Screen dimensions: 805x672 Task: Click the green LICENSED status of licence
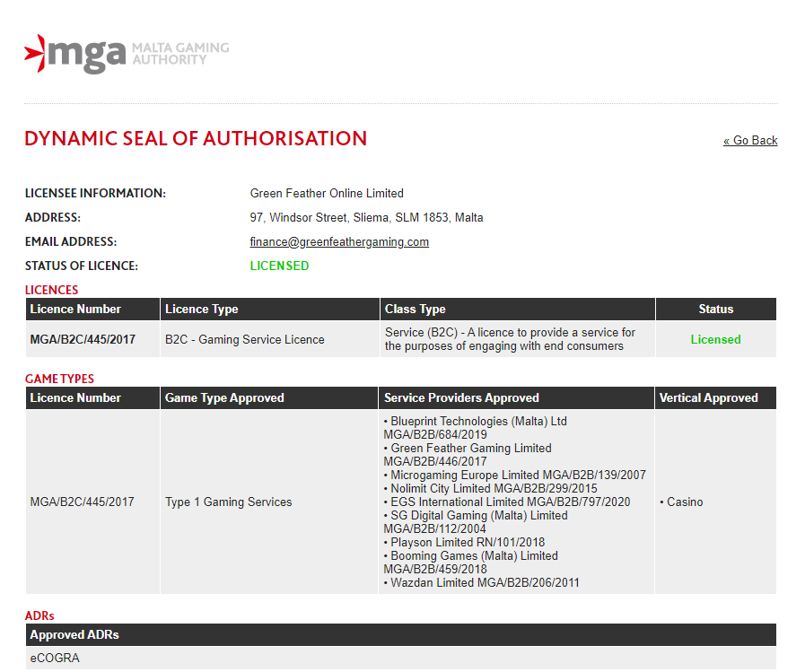coord(279,266)
